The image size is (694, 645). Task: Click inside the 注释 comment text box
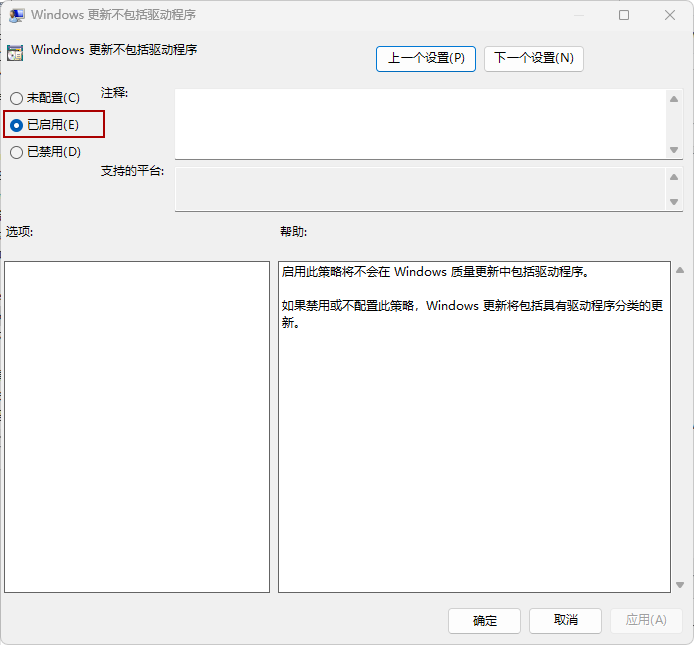[x=420, y=124]
